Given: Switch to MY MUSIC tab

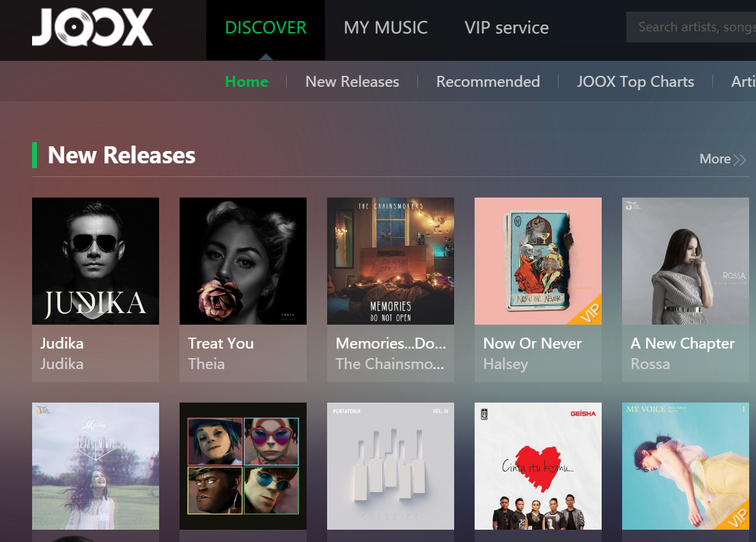Looking at the screenshot, I should [x=385, y=28].
